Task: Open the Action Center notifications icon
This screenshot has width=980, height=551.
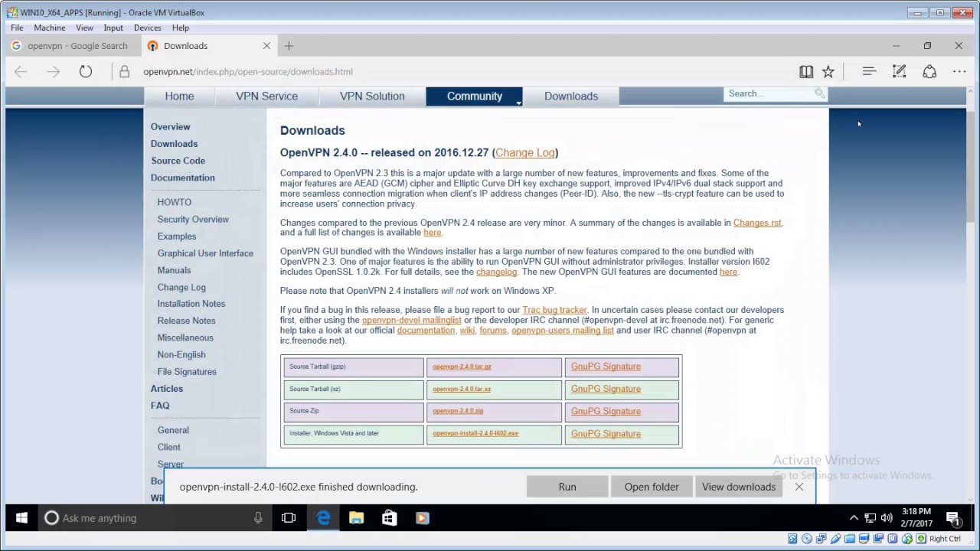Action: click(x=953, y=519)
